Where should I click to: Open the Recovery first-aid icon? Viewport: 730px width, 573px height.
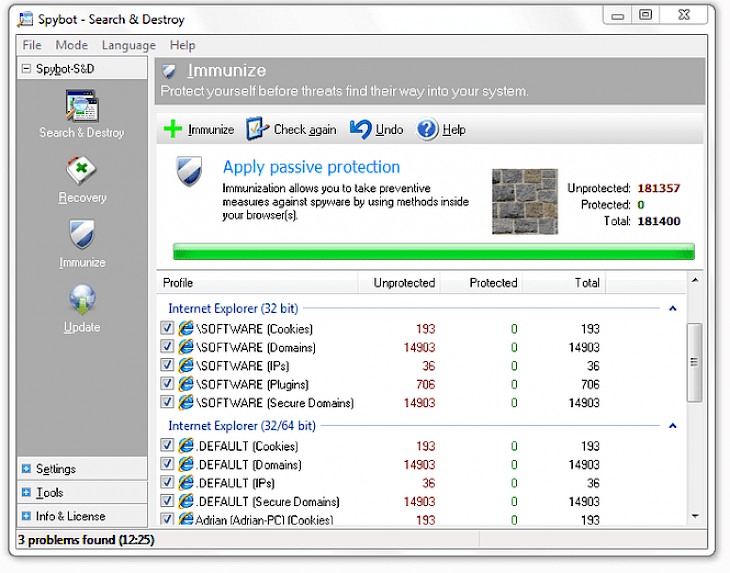click(81, 171)
